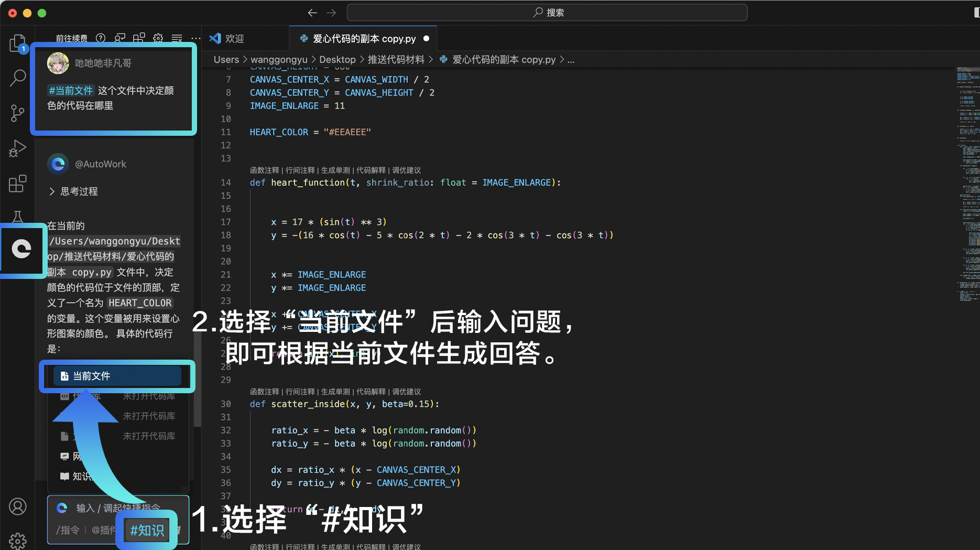This screenshot has width=980, height=550.
Task: Open the Users breadcrumb dropdown
Action: pyautogui.click(x=226, y=60)
